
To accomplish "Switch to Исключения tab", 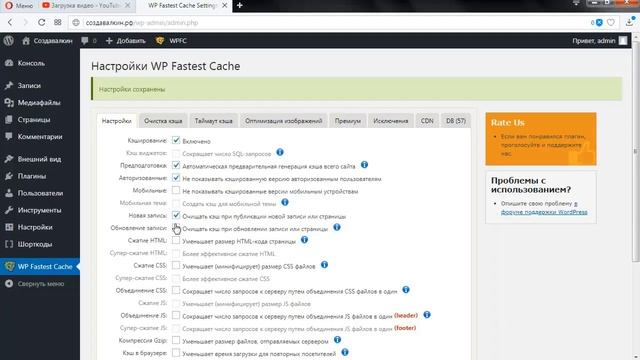I will pos(391,121).
